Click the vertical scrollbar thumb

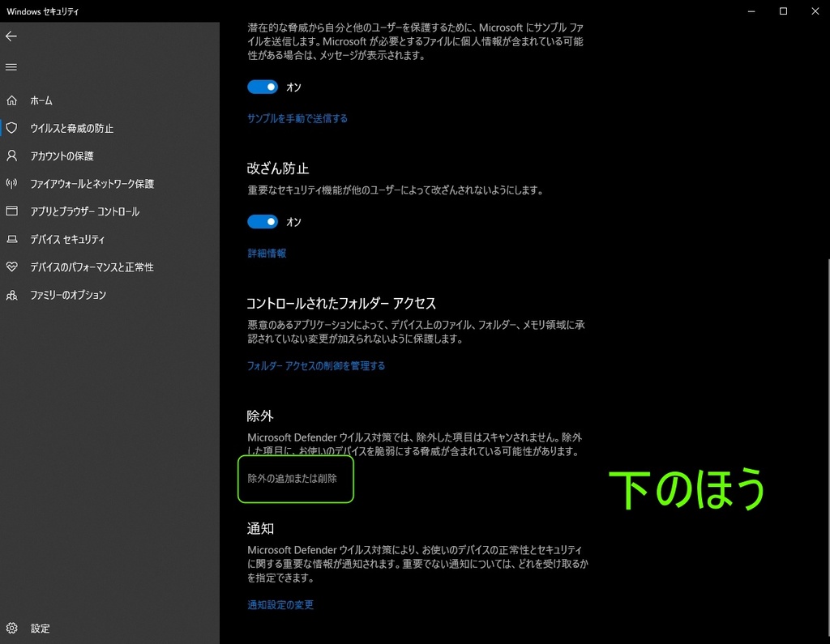[828, 447]
